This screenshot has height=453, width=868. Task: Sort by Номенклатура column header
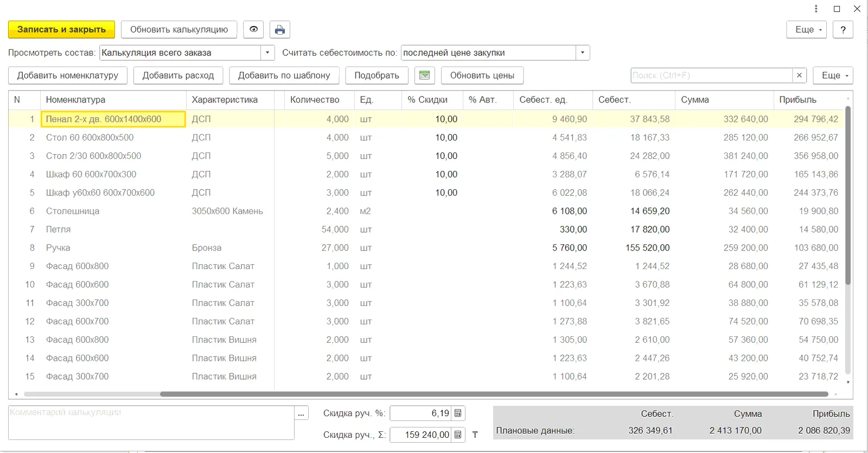(x=113, y=100)
